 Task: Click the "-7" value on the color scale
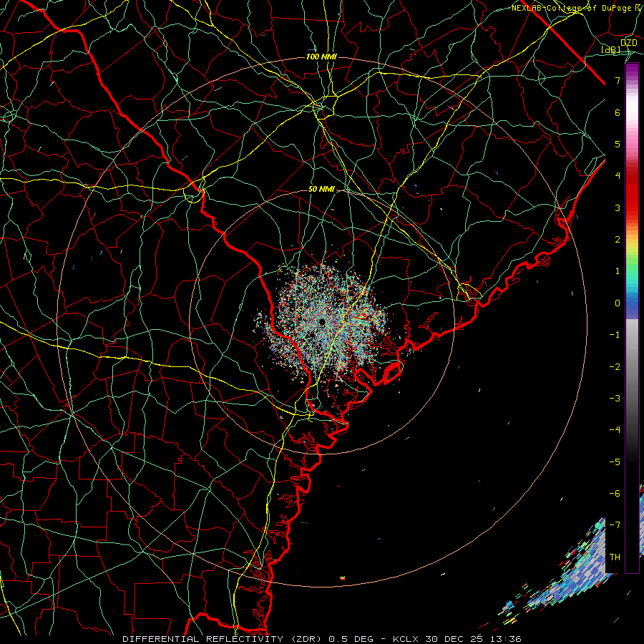click(x=615, y=525)
